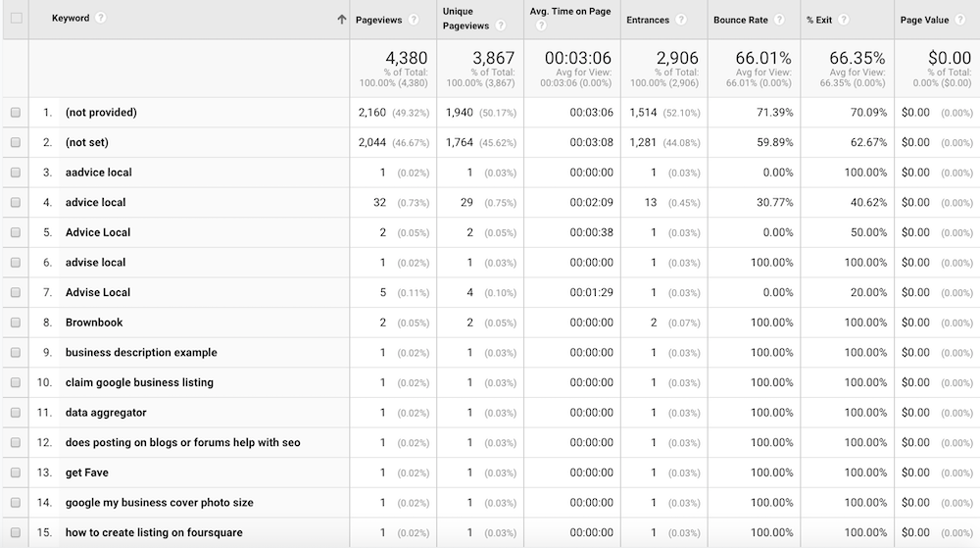The height and width of the screenshot is (548, 980).
Task: Open row 5 Advice Local keyword
Action: [x=98, y=232]
